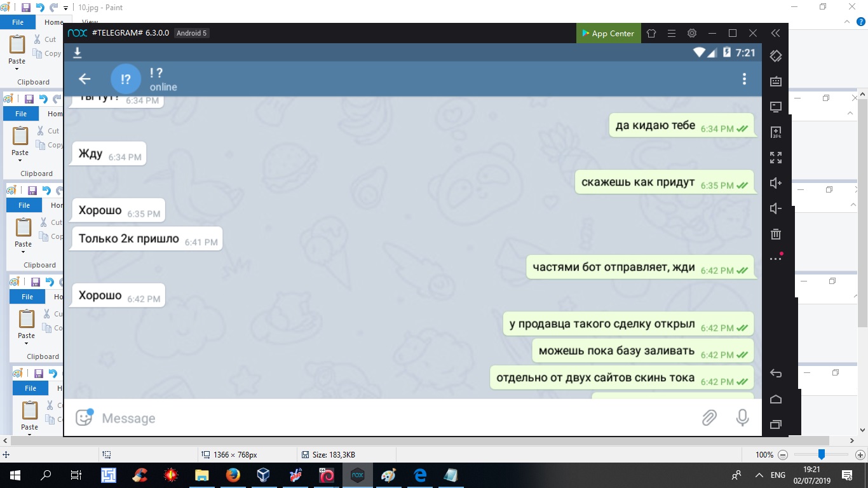Expand Paint quick access toolbar dropdown
The height and width of the screenshot is (488, 868).
pyautogui.click(x=65, y=8)
